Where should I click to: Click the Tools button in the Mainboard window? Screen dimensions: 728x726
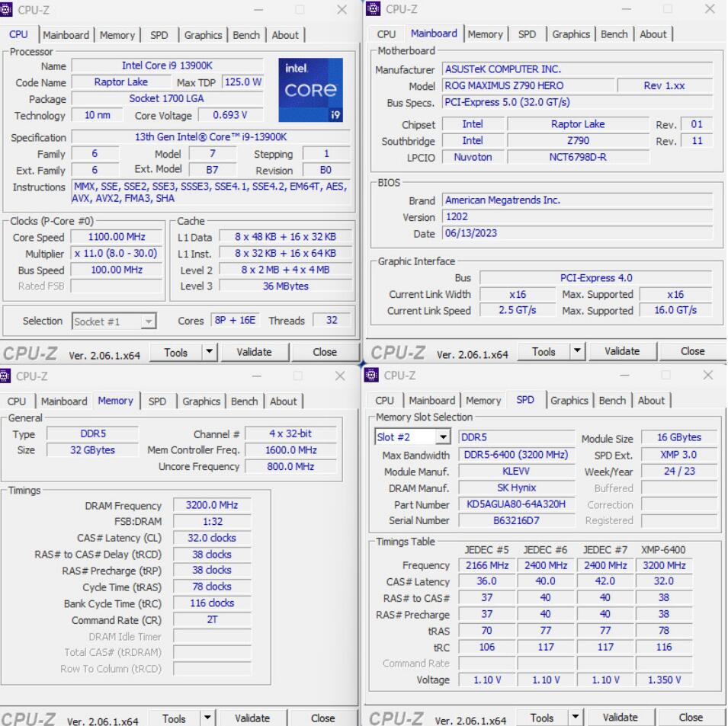544,351
